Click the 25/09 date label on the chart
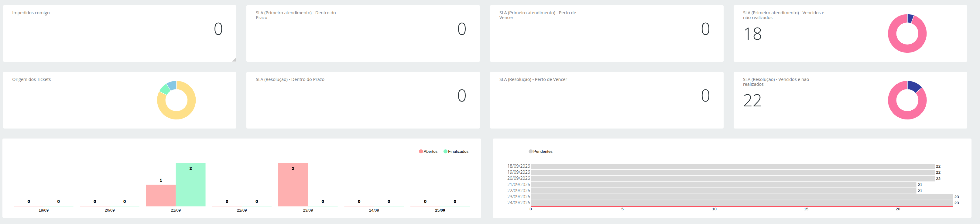 [x=440, y=210]
